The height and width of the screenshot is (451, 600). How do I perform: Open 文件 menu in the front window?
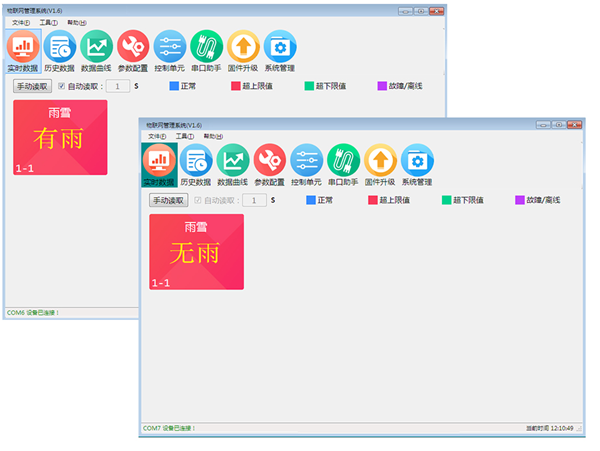pyautogui.click(x=156, y=136)
